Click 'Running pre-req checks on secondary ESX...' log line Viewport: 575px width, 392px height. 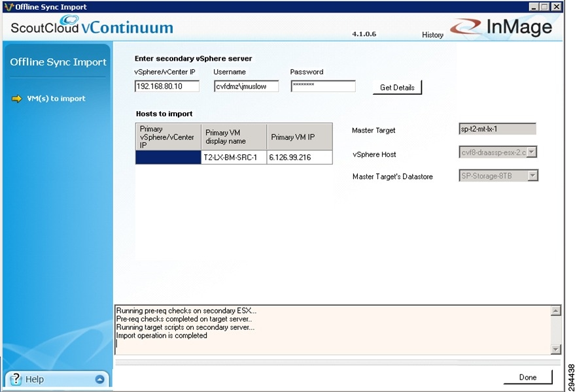186,311
